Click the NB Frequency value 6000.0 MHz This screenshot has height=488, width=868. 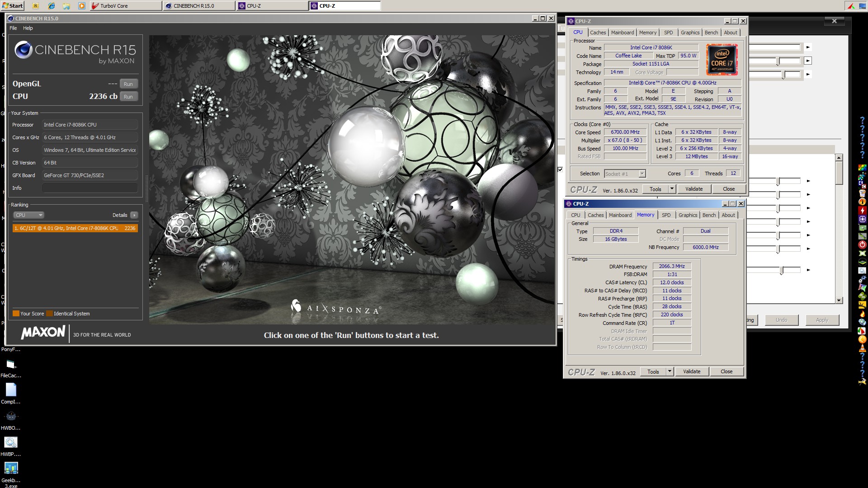click(705, 247)
